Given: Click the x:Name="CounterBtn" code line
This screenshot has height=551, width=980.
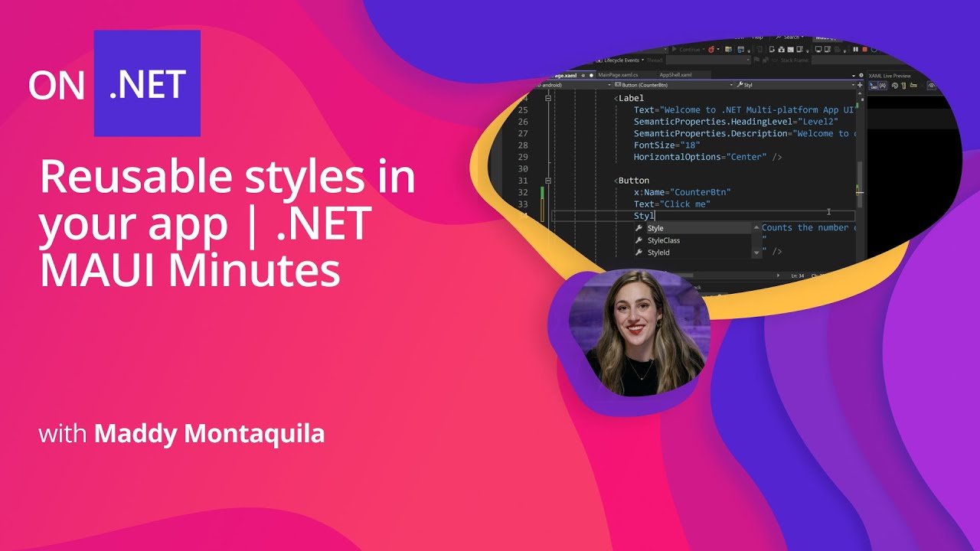Looking at the screenshot, I should 682,192.
